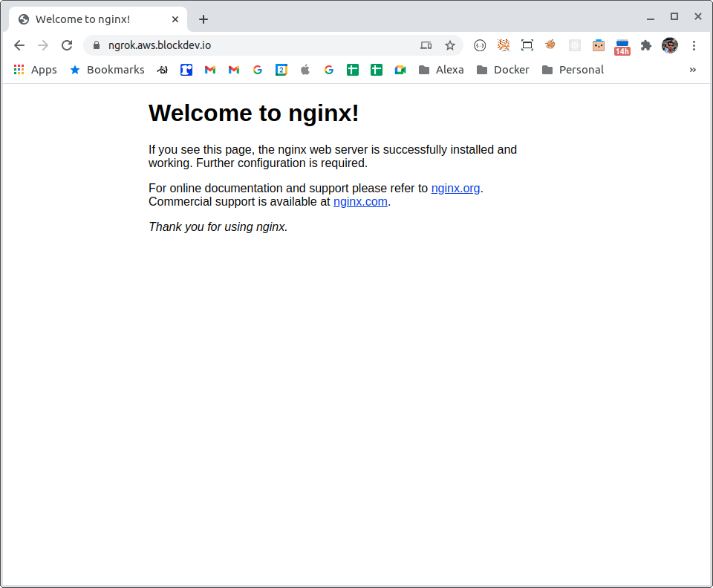This screenshot has width=713, height=588.
Task: Open the Google Calendar bookmark
Action: click(x=281, y=70)
